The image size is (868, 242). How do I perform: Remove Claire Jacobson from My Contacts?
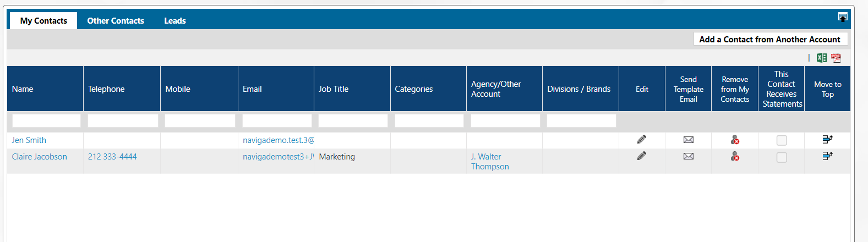[x=735, y=157]
